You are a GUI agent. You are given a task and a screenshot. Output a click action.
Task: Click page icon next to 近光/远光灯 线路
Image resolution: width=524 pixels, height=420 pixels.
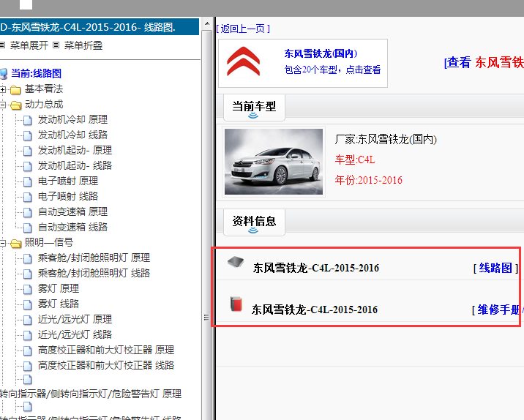tap(28, 335)
